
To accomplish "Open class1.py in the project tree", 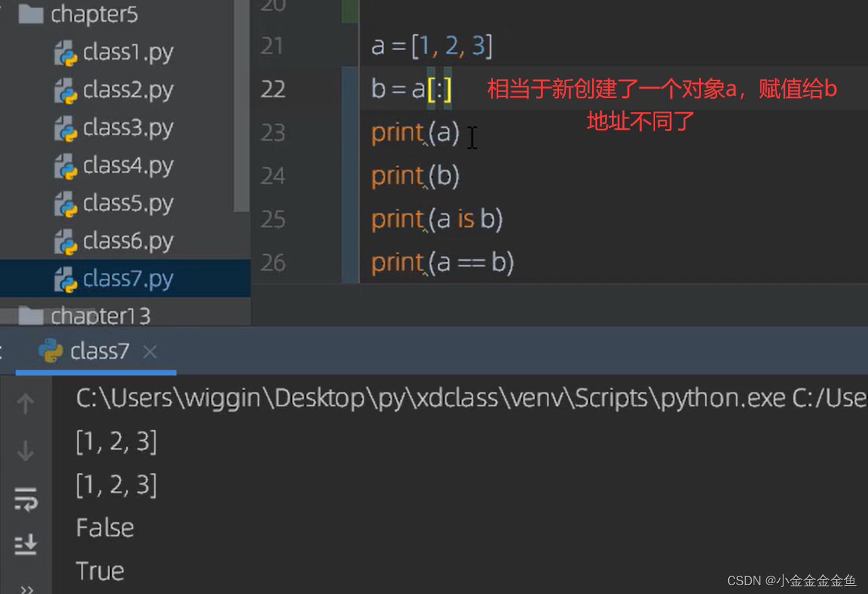I will (128, 52).
